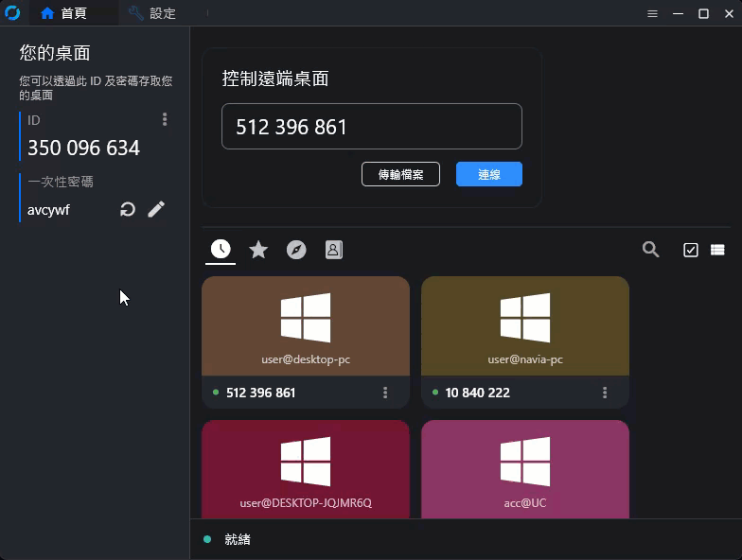Open options menu for 512 396 861 peer

coord(385,393)
